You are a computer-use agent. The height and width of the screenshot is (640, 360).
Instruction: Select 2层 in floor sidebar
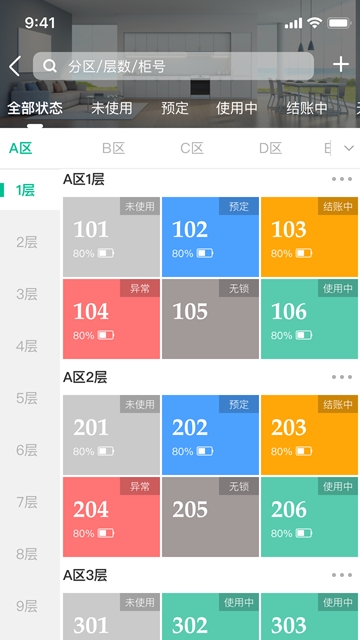point(27,242)
